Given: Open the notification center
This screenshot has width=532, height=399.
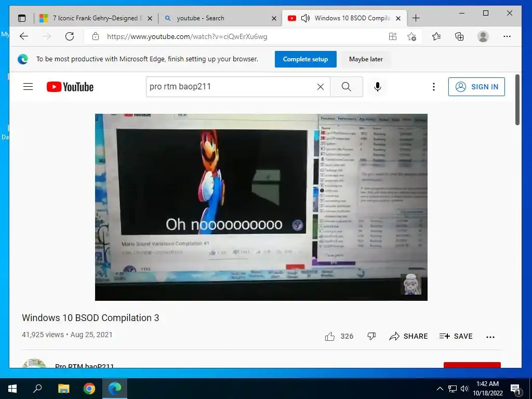Looking at the screenshot, I should pyautogui.click(x=516, y=389).
